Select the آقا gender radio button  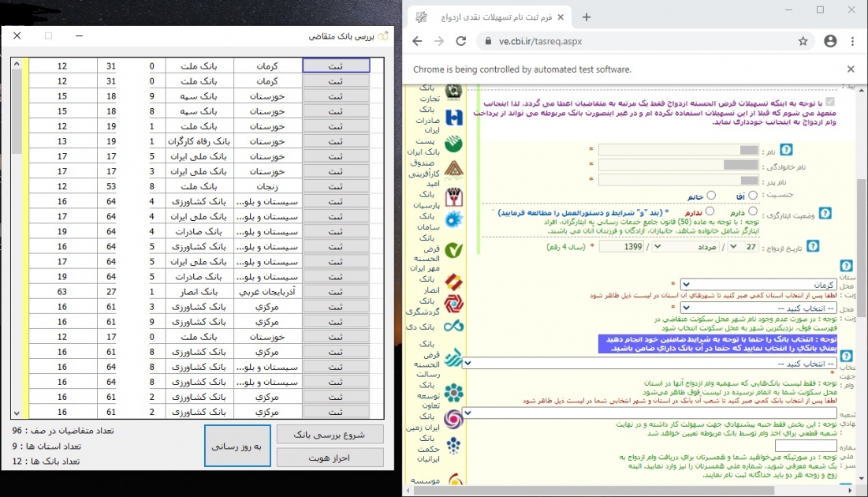(752, 195)
